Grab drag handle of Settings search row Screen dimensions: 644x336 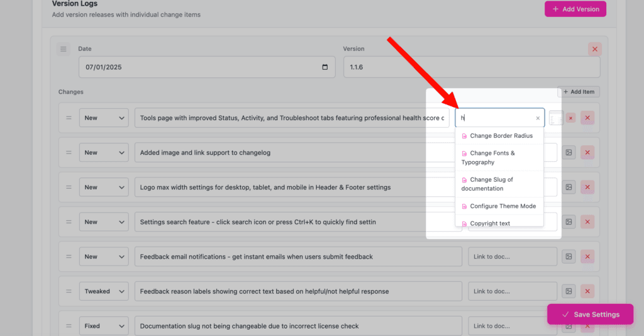pyautogui.click(x=69, y=222)
